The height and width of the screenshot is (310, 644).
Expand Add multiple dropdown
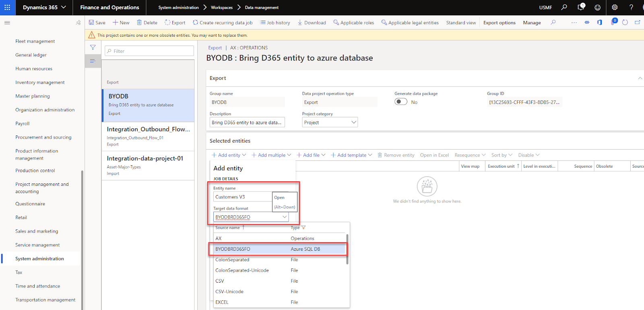(271, 155)
